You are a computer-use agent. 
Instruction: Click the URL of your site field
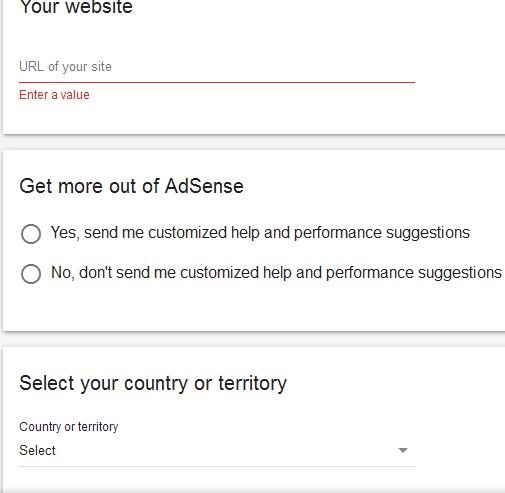[217, 67]
